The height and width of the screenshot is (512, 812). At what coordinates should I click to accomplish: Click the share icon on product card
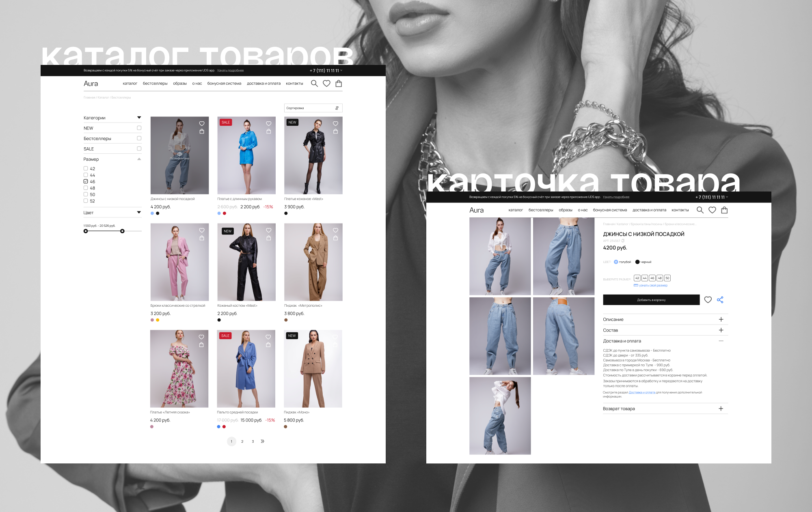click(720, 300)
